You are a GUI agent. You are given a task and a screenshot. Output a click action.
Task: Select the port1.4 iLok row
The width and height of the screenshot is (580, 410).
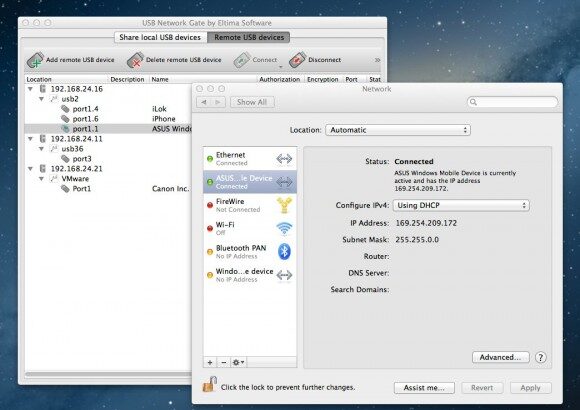tap(108, 109)
